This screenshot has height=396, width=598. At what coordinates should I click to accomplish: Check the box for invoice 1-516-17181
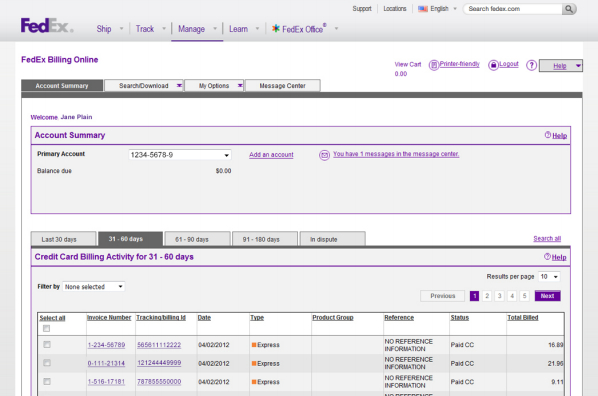click(47, 381)
